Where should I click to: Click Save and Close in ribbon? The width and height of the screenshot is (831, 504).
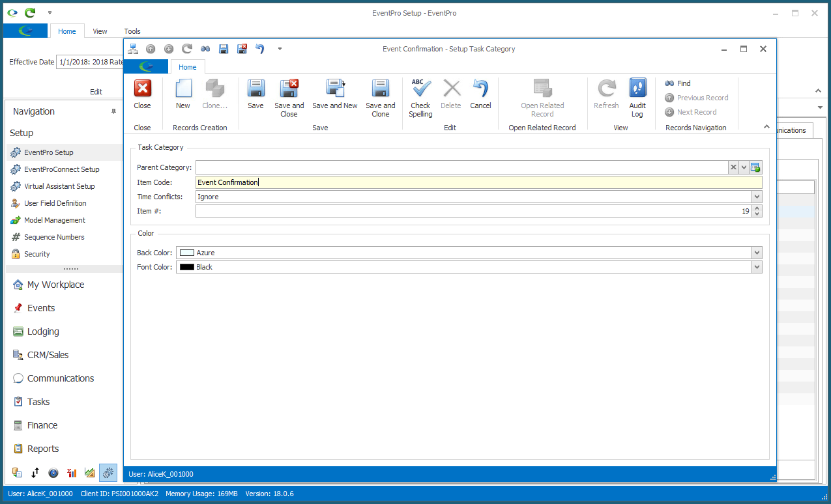tap(289, 98)
